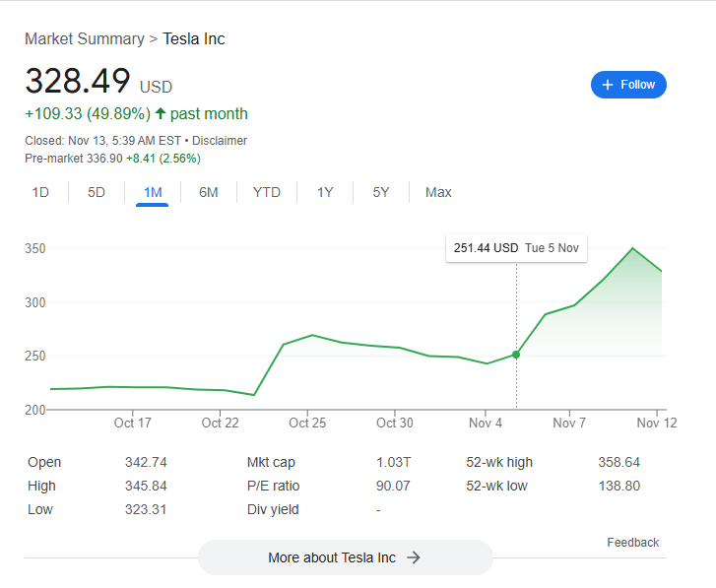Image resolution: width=716 pixels, height=588 pixels.
Task: Click the Oct 25 x-axis label
Action: click(307, 423)
